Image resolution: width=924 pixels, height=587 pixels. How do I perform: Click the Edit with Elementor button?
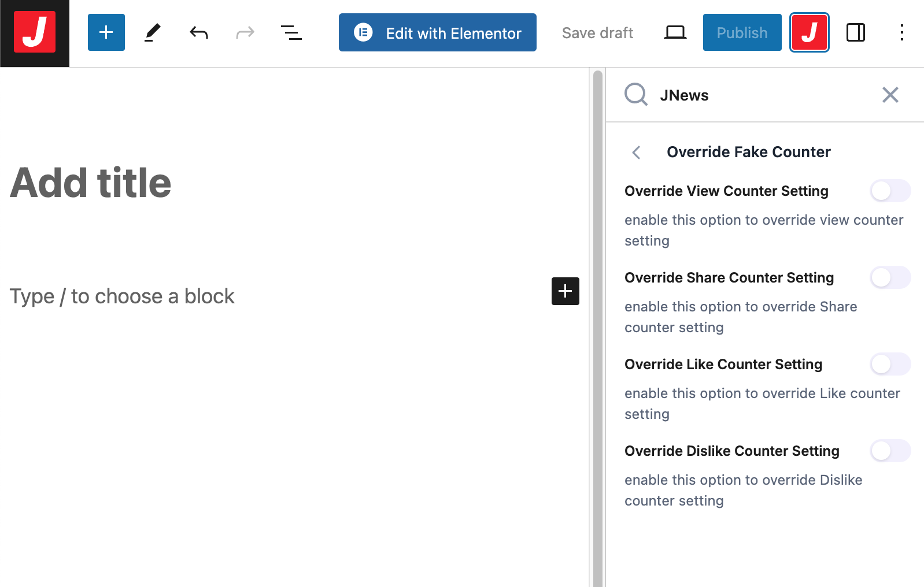[x=438, y=32]
